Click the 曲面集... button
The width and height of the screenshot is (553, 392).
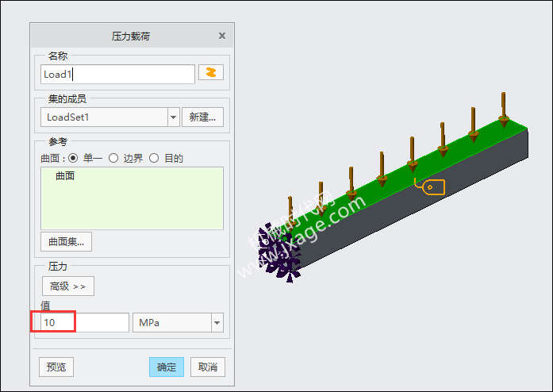click(x=67, y=242)
